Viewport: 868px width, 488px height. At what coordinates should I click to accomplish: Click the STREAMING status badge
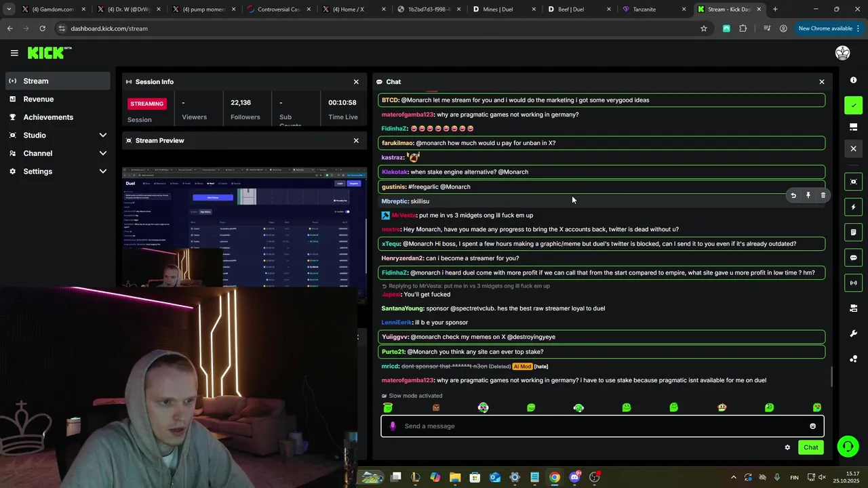pos(147,104)
